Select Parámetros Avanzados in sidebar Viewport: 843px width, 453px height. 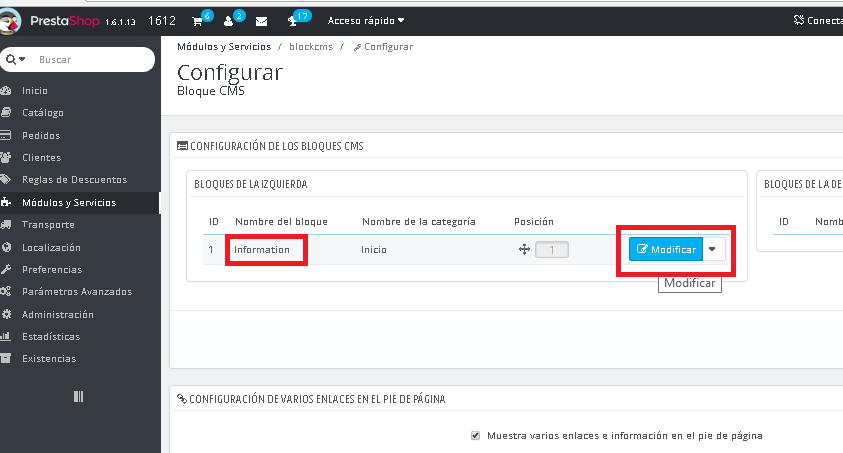pos(76,292)
